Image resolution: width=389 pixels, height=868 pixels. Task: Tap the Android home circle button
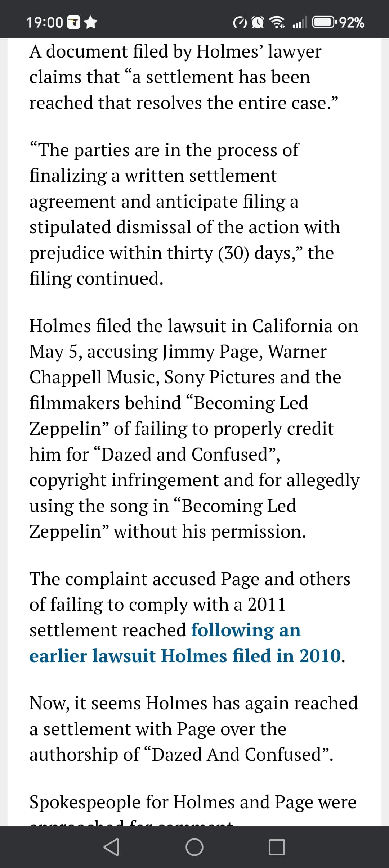194,847
